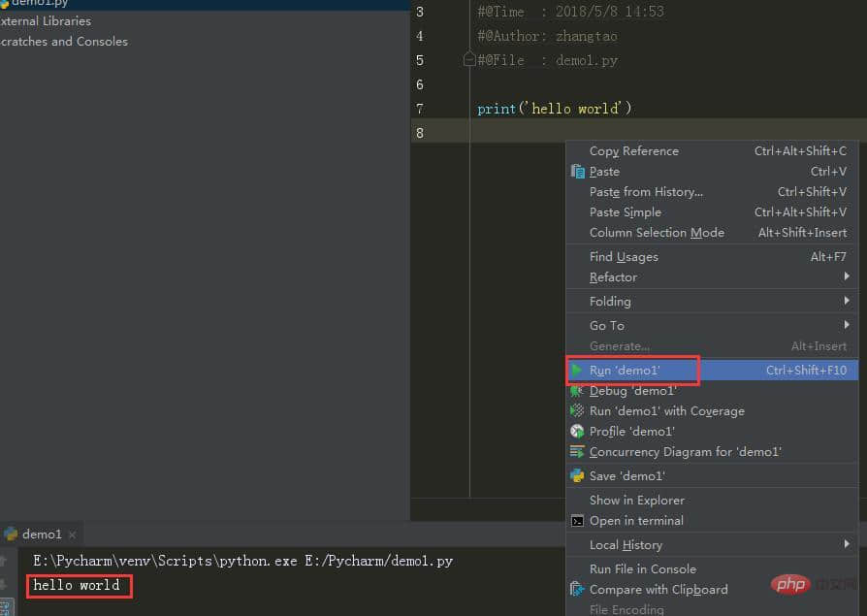Select Paste Simple menu entry
The width and height of the screenshot is (867, 616).
[712, 212]
